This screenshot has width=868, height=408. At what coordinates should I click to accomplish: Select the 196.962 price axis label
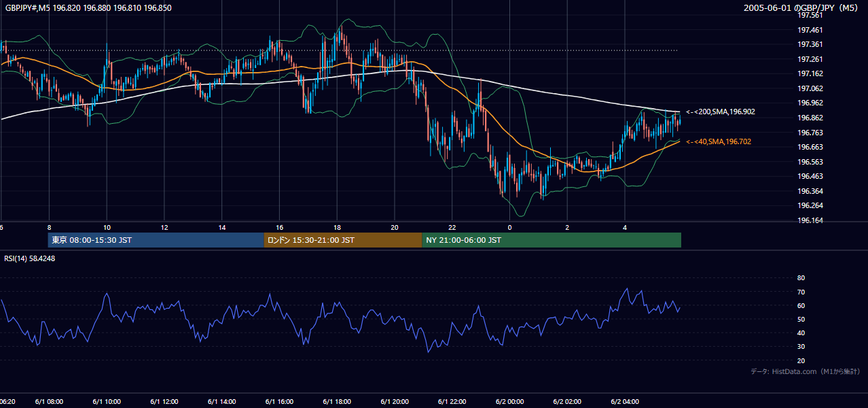click(810, 103)
